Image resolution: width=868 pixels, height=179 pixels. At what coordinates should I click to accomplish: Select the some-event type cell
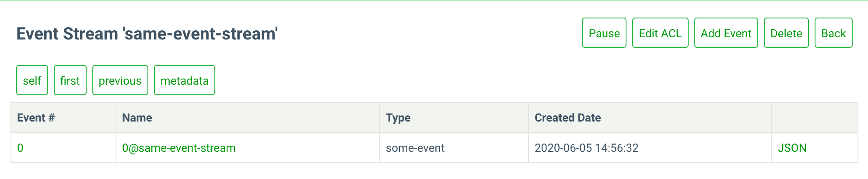(x=415, y=148)
